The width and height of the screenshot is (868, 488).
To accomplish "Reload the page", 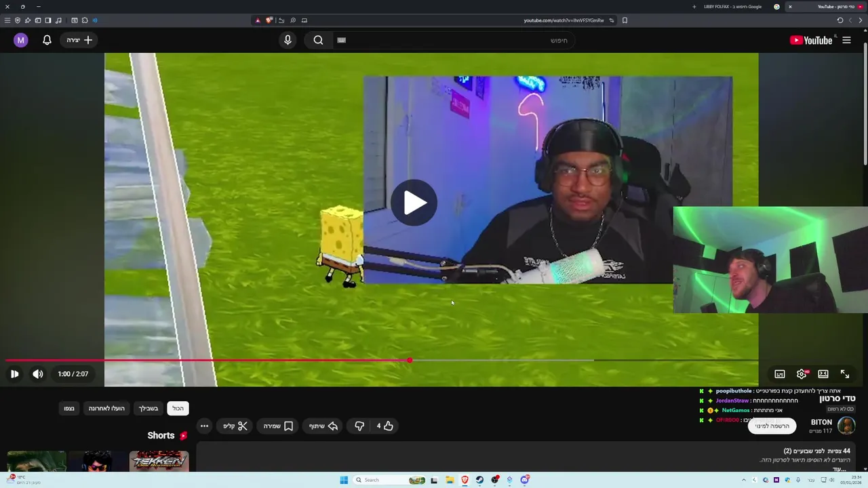I will pyautogui.click(x=840, y=20).
